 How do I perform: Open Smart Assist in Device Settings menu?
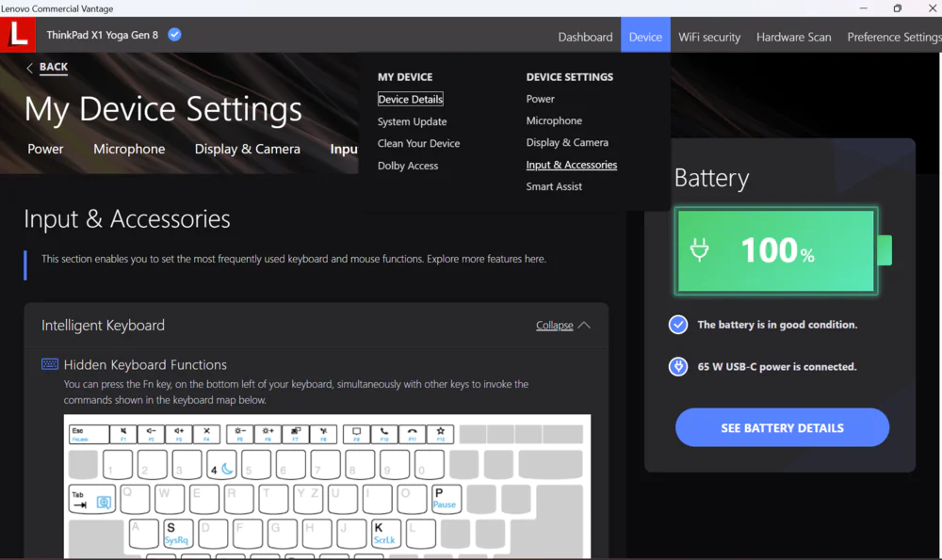pyautogui.click(x=554, y=186)
